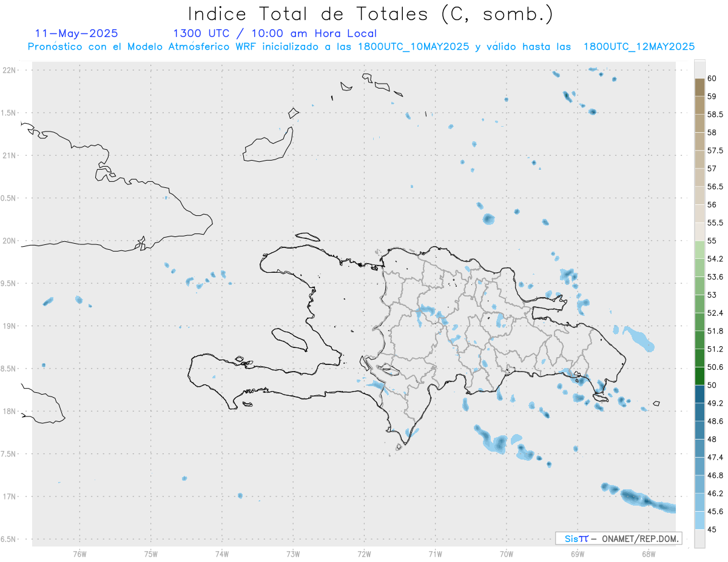This screenshot has width=728, height=562.
Task: Click the dark brown swatch between 59 and 60
Action: (699, 87)
